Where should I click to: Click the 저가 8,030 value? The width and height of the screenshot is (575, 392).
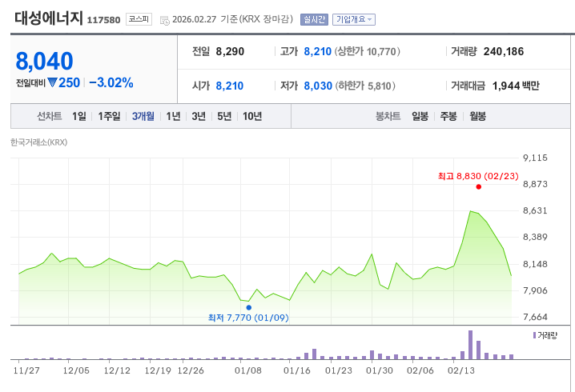(x=318, y=86)
